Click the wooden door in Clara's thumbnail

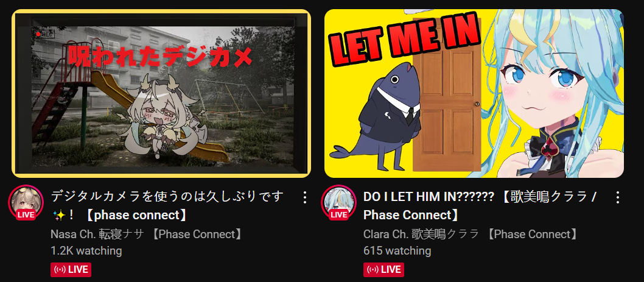click(447, 94)
